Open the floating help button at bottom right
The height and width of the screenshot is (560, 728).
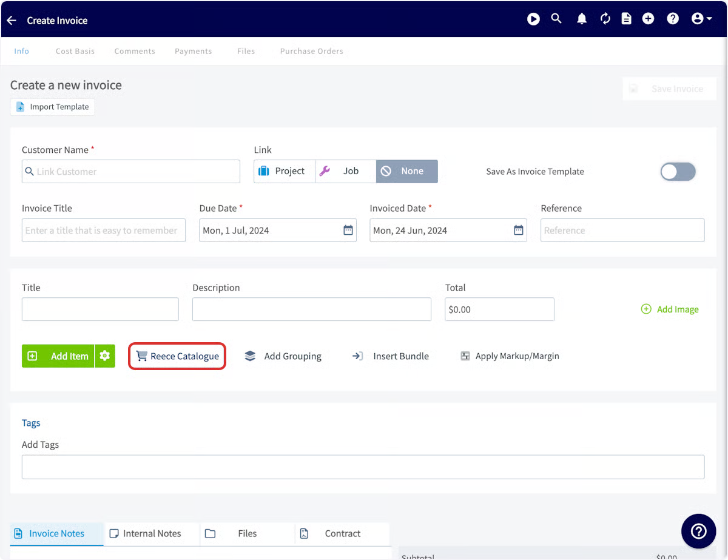pyautogui.click(x=699, y=531)
